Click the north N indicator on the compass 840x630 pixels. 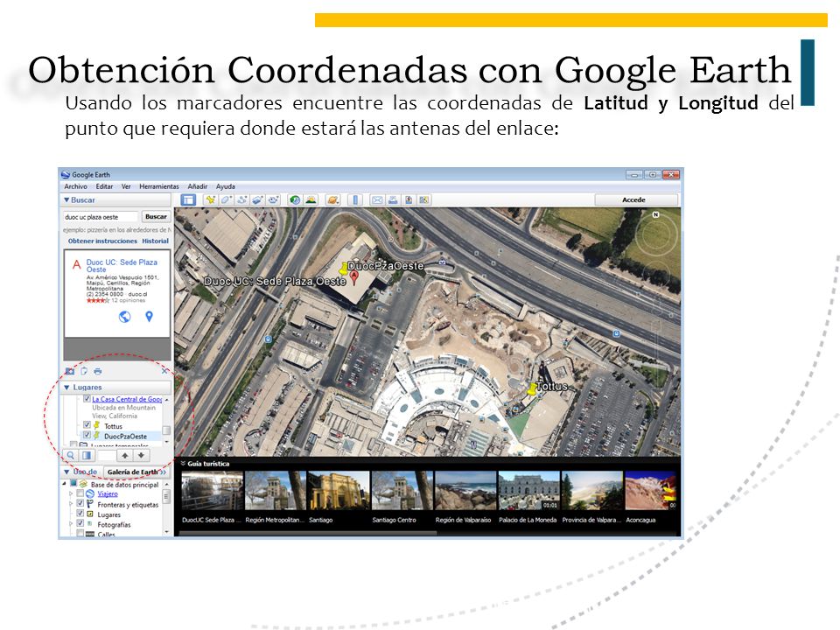[655, 214]
